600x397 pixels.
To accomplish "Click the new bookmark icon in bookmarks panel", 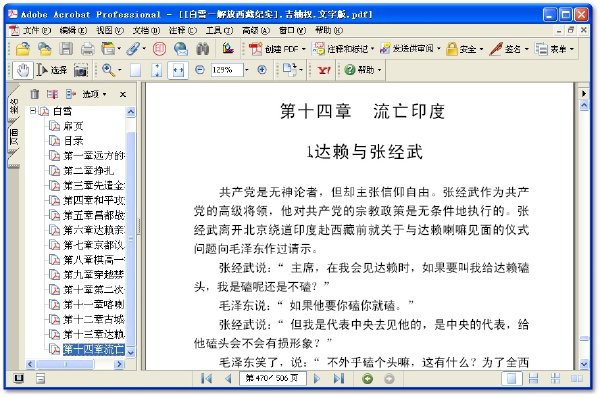I will 52,94.
